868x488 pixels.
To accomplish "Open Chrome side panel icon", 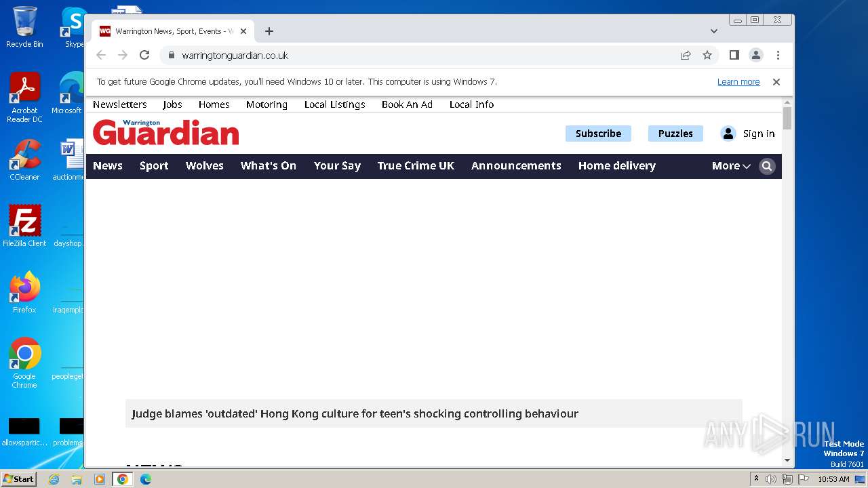I will coord(734,56).
